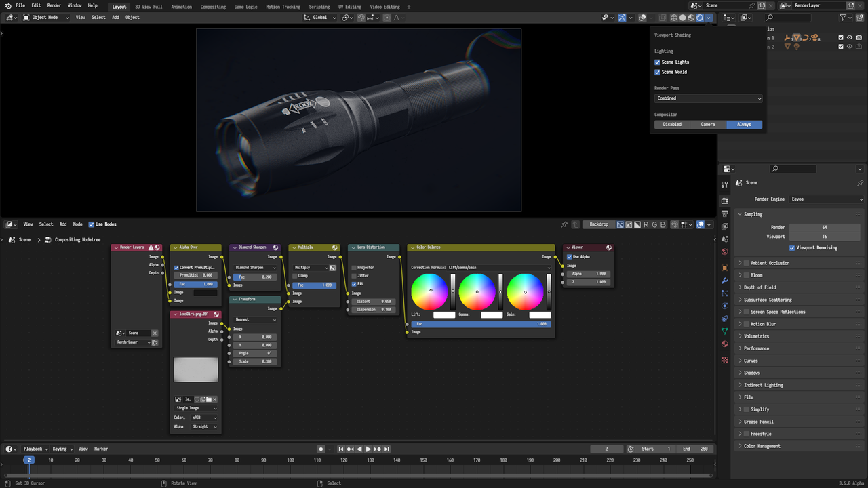Open the Render Pass Combined dropdown

pyautogui.click(x=709, y=98)
